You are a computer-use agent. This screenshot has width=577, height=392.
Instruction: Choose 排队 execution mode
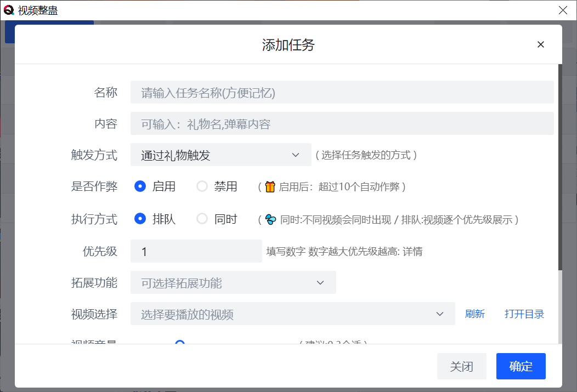coord(140,219)
